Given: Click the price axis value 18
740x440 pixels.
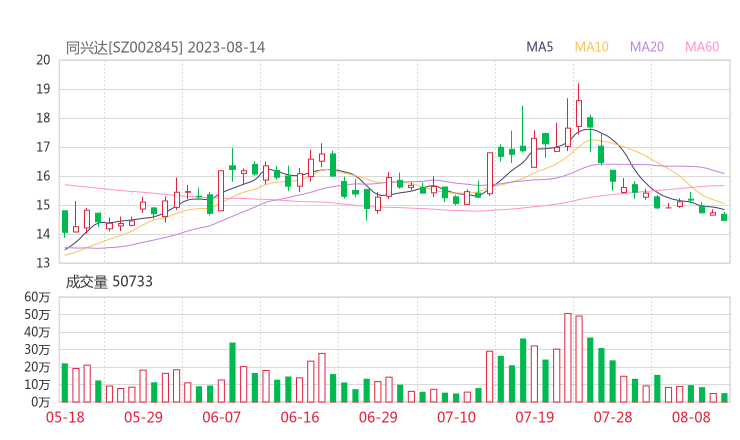Looking at the screenshot, I should point(43,118).
